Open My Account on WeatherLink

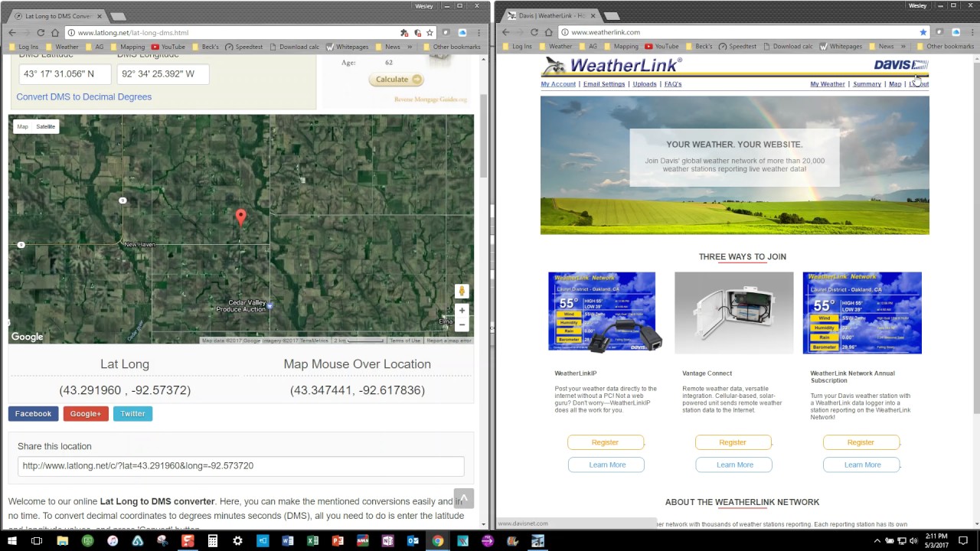click(558, 84)
